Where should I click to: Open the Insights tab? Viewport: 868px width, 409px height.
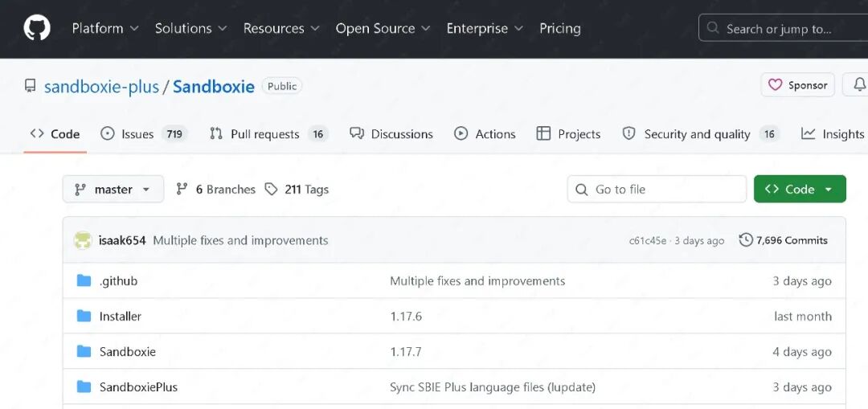pyautogui.click(x=833, y=134)
